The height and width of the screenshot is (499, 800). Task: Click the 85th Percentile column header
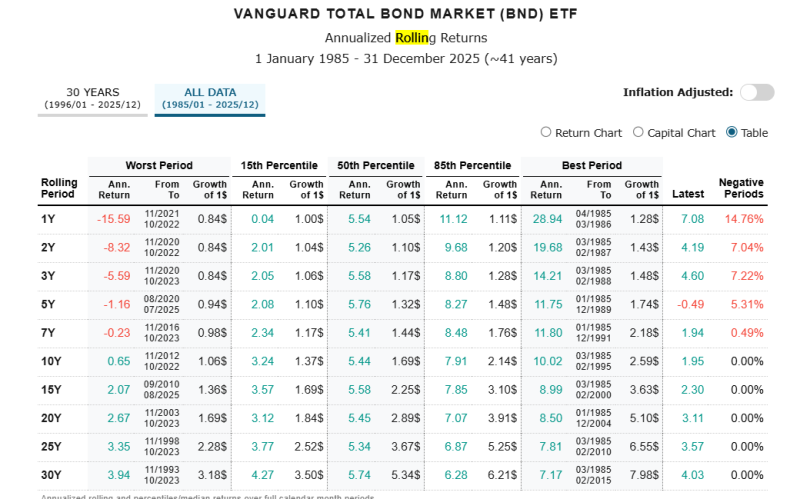point(473,165)
